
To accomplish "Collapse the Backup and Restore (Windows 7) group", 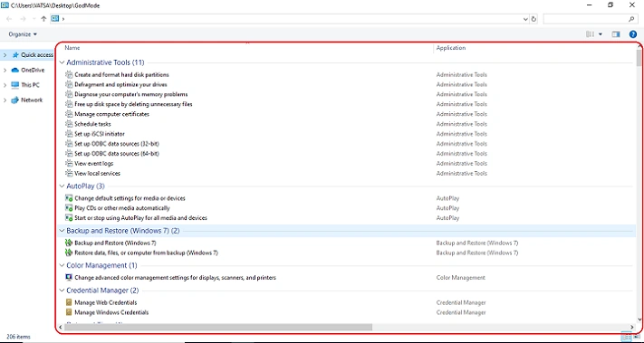I will [x=62, y=231].
